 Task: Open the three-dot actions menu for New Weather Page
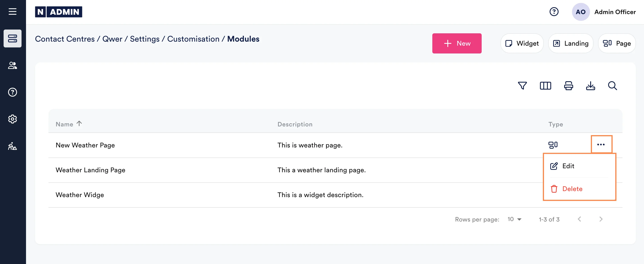coord(601,145)
